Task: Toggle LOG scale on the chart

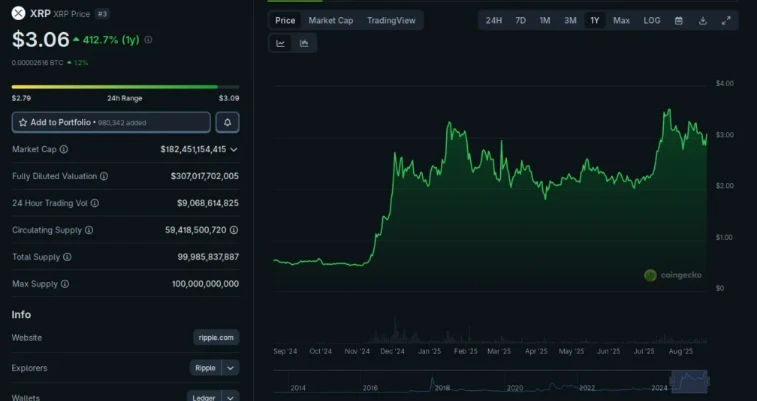Action: click(652, 21)
